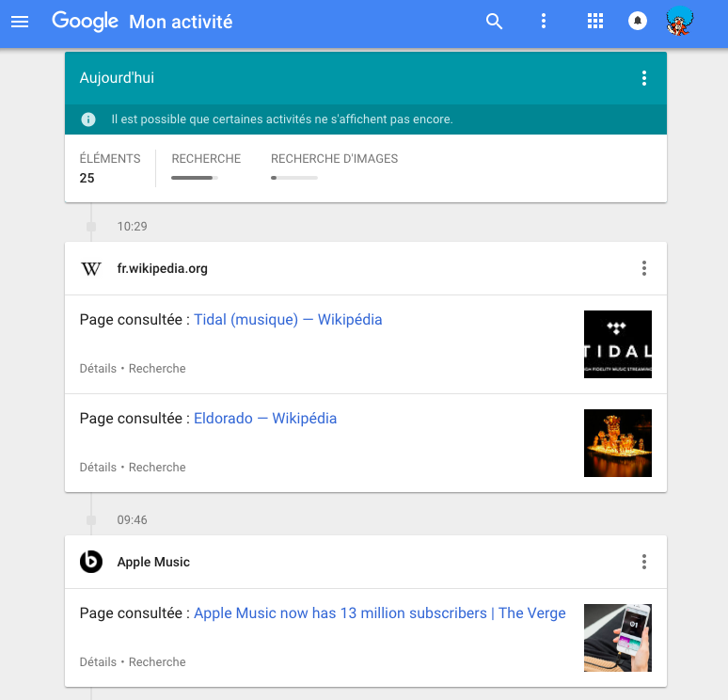Open the Google apps grid
The image size is (728, 700).
click(594, 22)
